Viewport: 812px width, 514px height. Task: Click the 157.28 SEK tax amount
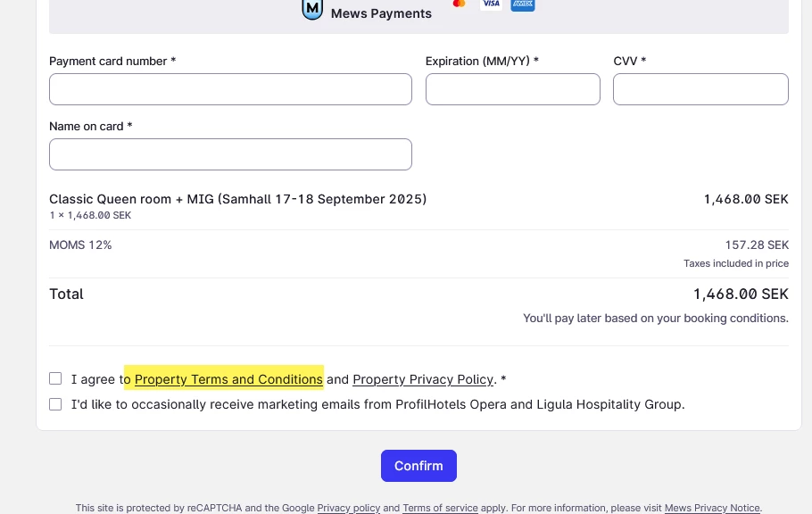coord(757,245)
